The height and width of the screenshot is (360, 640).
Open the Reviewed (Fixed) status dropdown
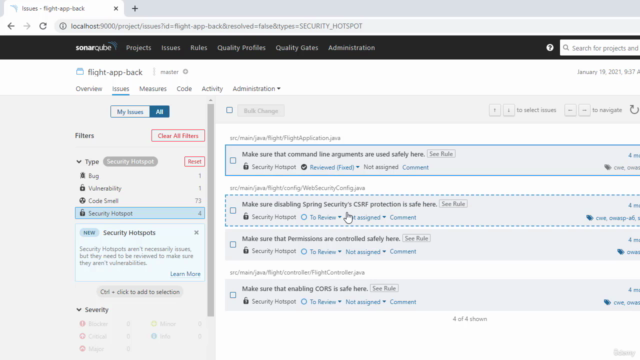pyautogui.click(x=334, y=167)
